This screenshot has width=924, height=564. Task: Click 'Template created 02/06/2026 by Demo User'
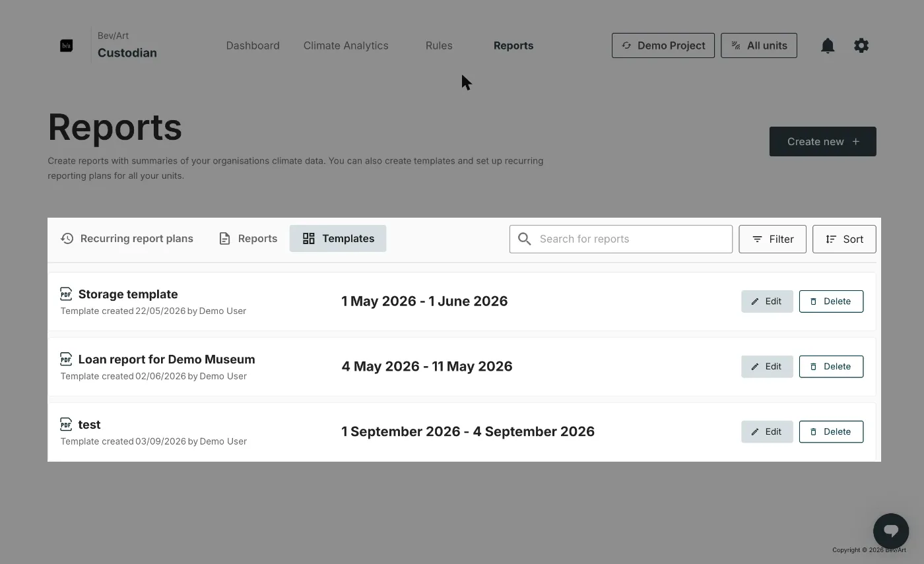(153, 376)
